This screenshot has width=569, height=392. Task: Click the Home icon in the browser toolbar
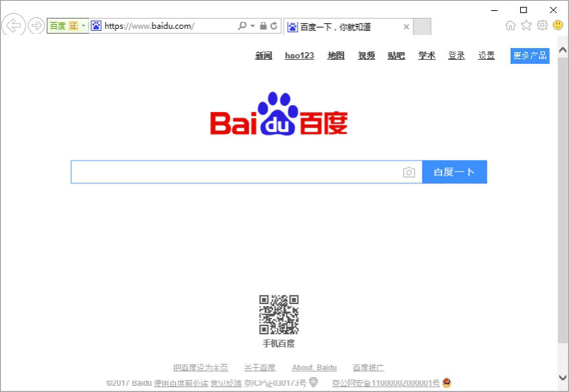click(x=510, y=25)
